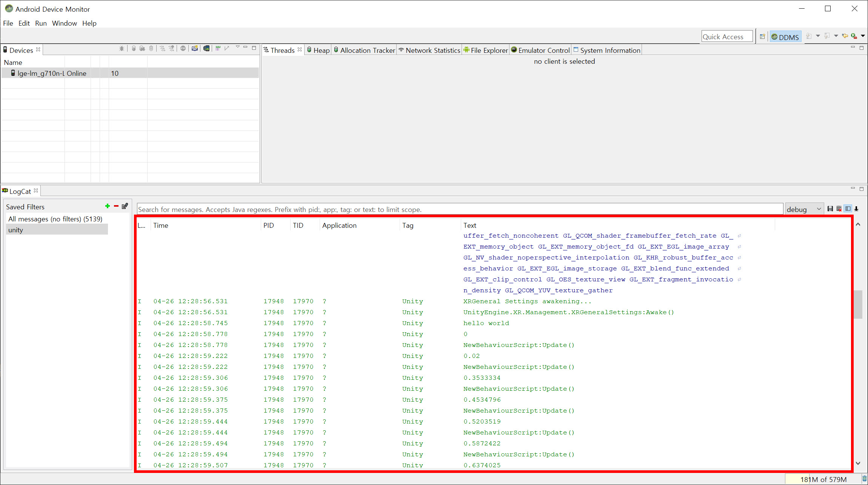Click the dump view hierarchy icon
Screen dimensions: 868x485
(206, 48)
